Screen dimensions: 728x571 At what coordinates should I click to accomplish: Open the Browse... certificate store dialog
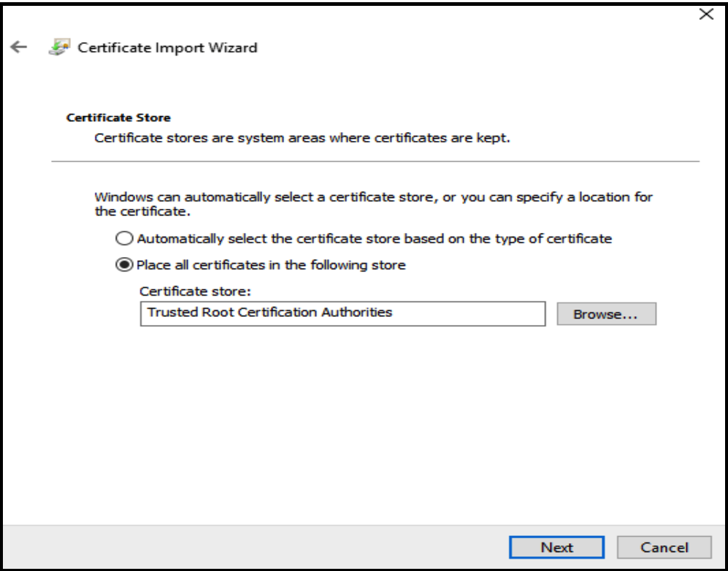click(605, 314)
